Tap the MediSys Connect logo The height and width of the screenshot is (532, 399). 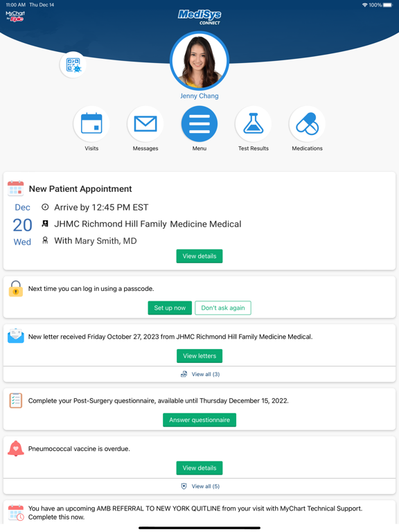pos(199,17)
